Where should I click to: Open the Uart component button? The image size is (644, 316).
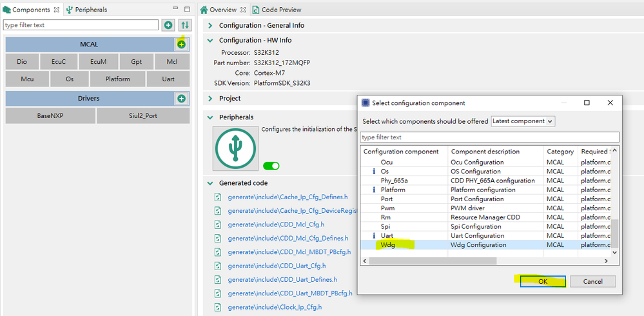168,79
